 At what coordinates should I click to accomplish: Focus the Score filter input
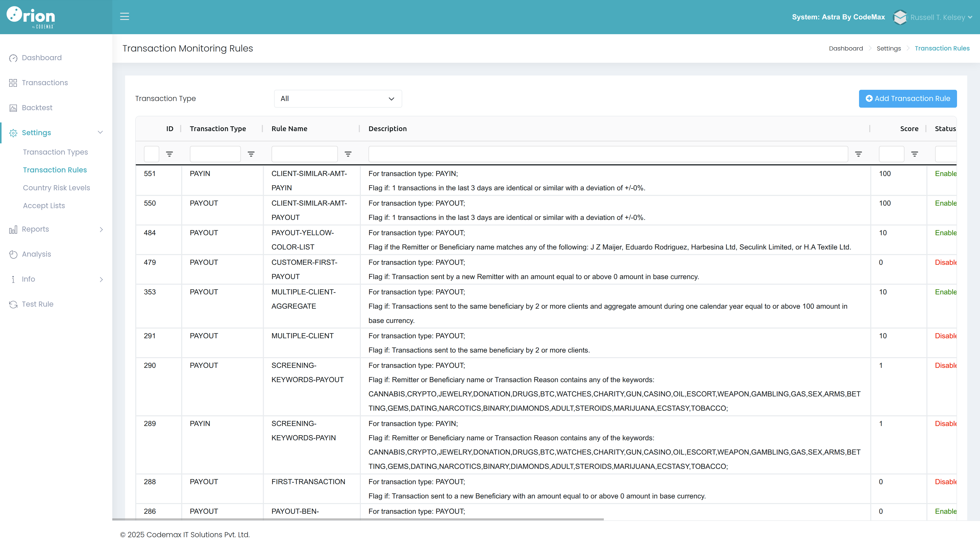point(891,154)
